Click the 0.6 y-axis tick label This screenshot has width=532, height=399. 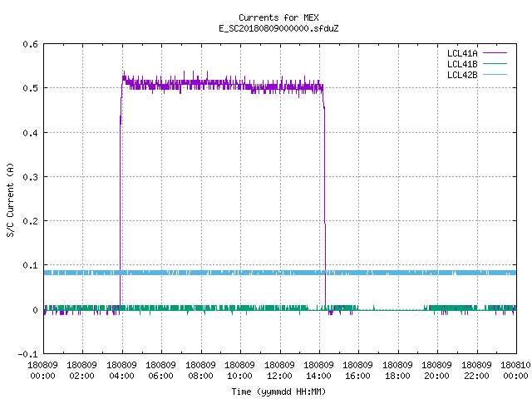pos(30,44)
